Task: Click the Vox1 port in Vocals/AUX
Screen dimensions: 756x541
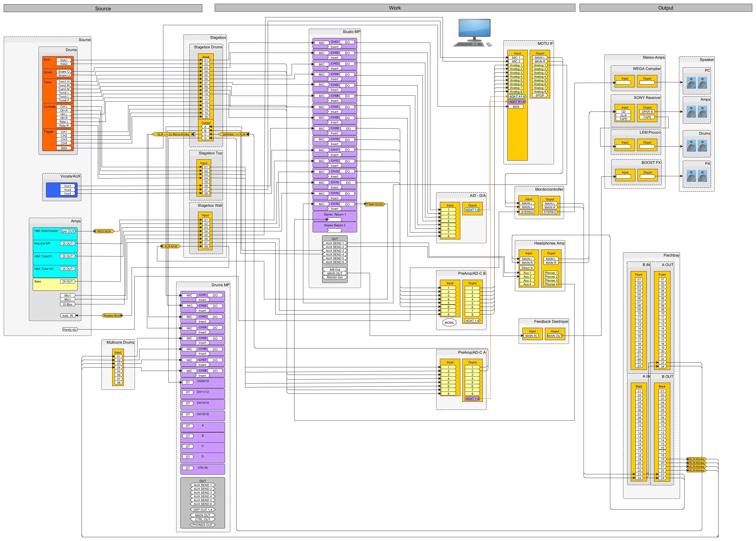Action: tap(68, 186)
